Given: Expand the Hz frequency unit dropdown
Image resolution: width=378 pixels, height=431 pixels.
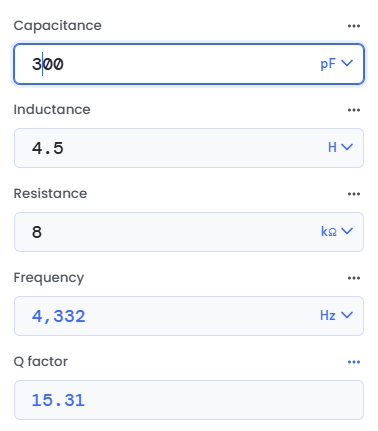Looking at the screenshot, I should (336, 315).
